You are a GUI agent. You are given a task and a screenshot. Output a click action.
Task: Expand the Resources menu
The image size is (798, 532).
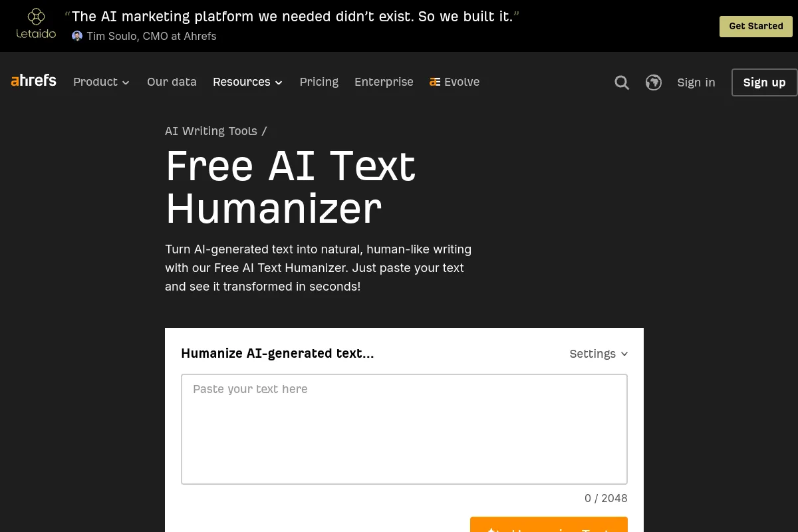[247, 82]
